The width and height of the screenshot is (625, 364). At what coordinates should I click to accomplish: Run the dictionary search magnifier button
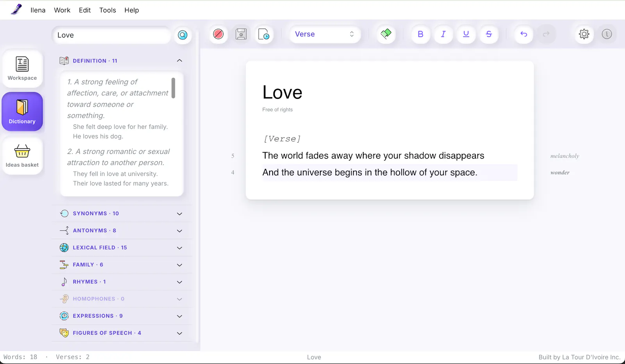[x=182, y=35]
